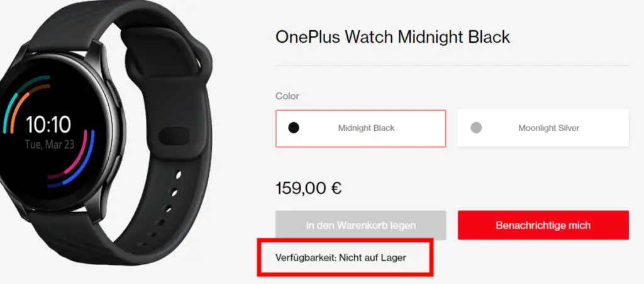Click the 10:10 time on watch face
The image size is (644, 284).
click(x=49, y=125)
